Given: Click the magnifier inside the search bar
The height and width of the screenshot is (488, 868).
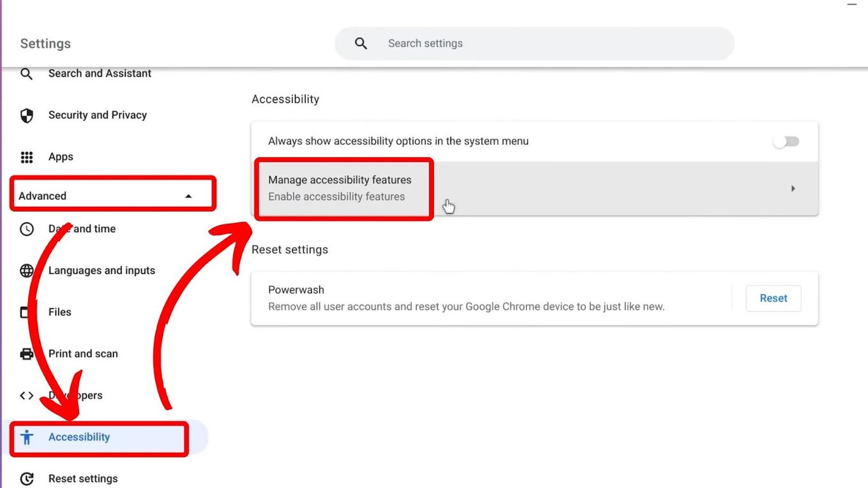Looking at the screenshot, I should coord(361,43).
